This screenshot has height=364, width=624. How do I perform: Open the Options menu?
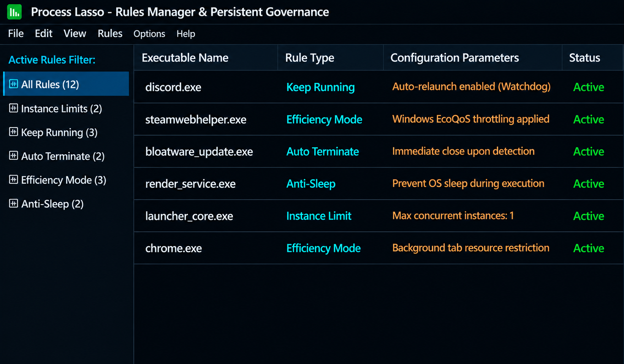pos(149,34)
